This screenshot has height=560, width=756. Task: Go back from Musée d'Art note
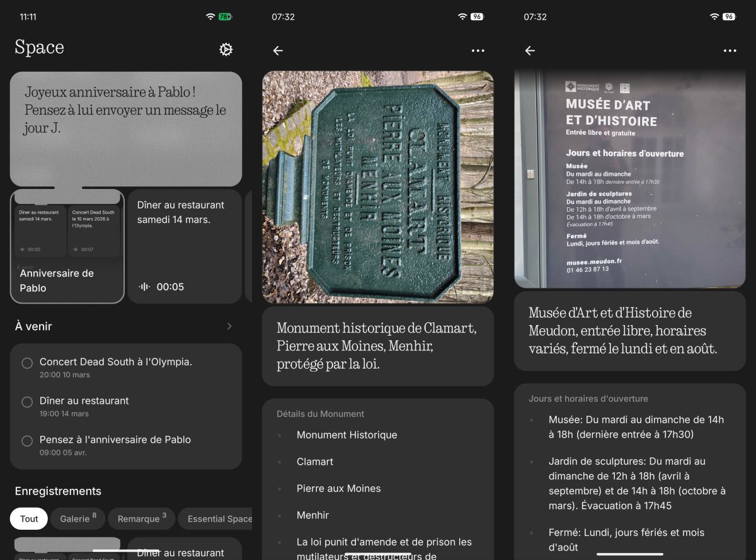530,51
